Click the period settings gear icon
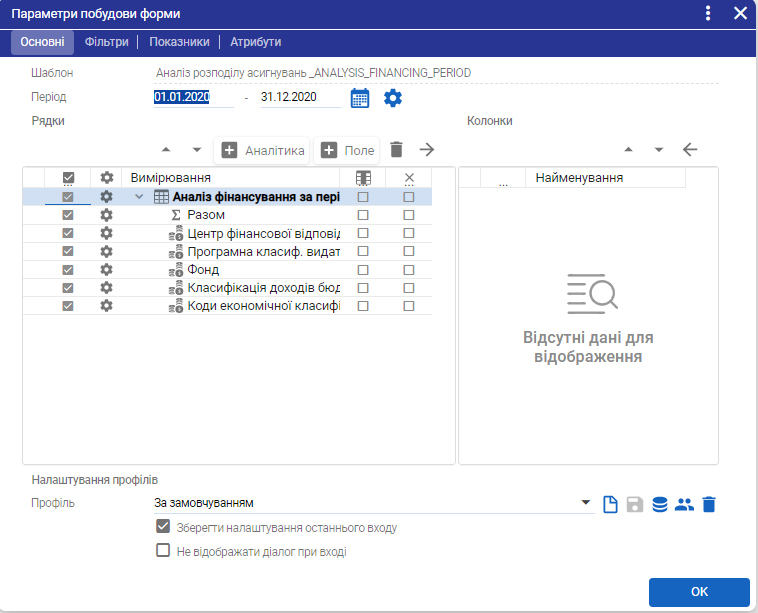Image resolution: width=758 pixels, height=613 pixels. 393,98
